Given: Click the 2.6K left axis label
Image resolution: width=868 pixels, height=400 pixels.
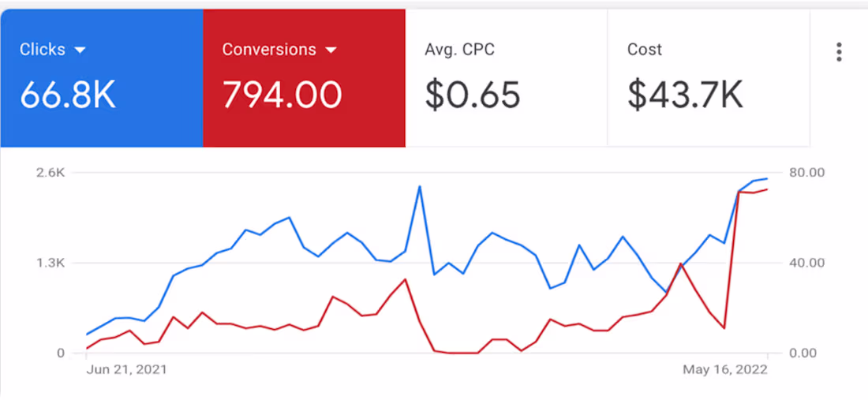Looking at the screenshot, I should tap(51, 173).
